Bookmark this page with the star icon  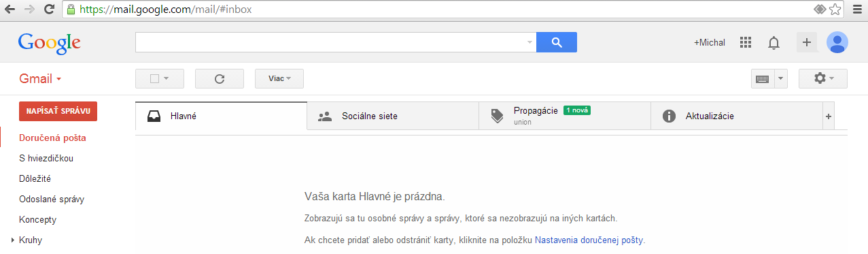pos(835,10)
